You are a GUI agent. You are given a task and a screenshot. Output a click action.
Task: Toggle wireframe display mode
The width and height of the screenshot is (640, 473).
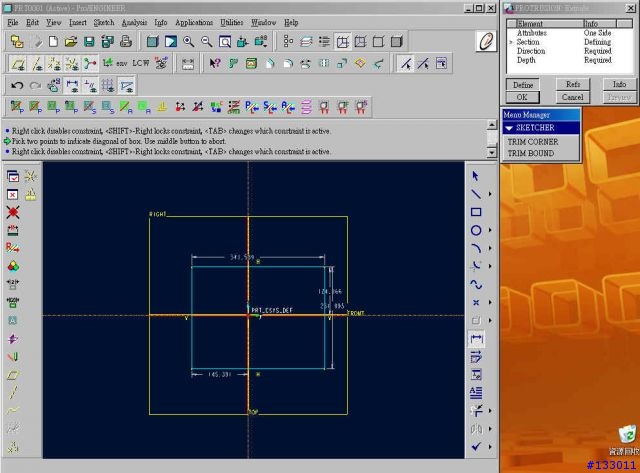pos(342,41)
